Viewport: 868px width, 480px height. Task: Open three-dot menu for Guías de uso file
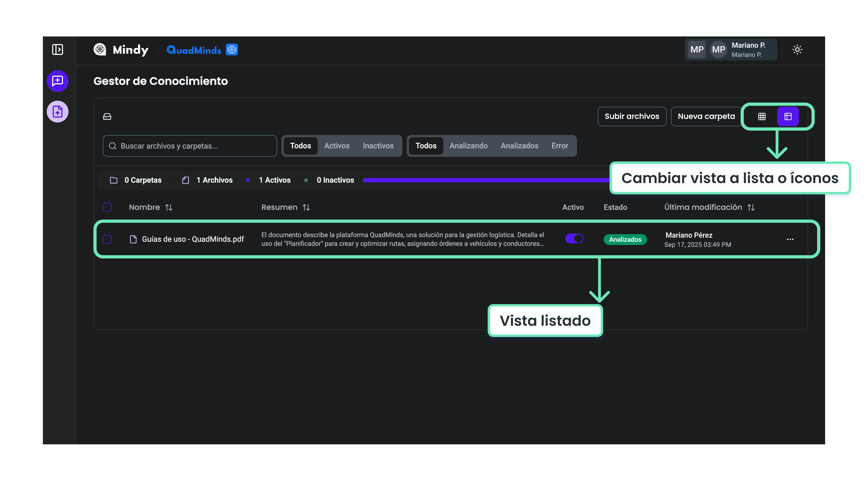[x=790, y=239]
